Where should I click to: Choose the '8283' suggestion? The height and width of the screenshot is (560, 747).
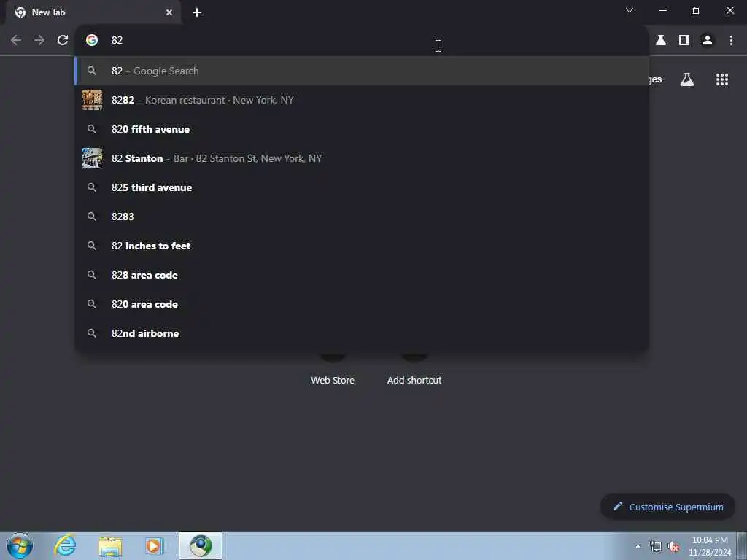coord(362,217)
